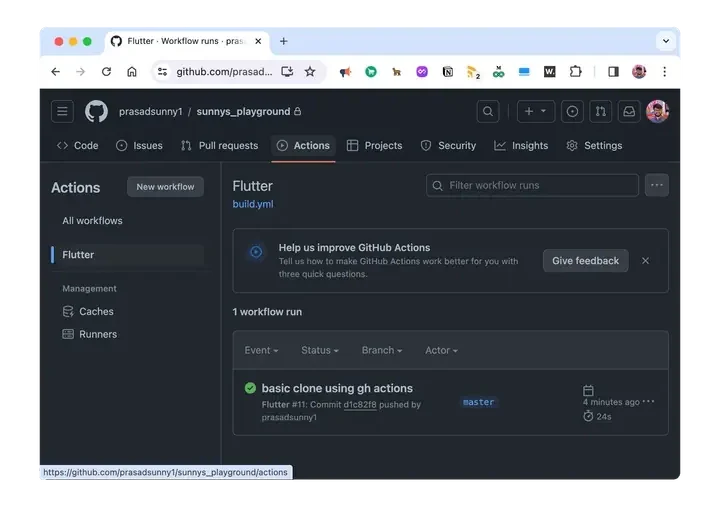Open Caches under Management
The height and width of the screenshot is (532, 720).
88,312
